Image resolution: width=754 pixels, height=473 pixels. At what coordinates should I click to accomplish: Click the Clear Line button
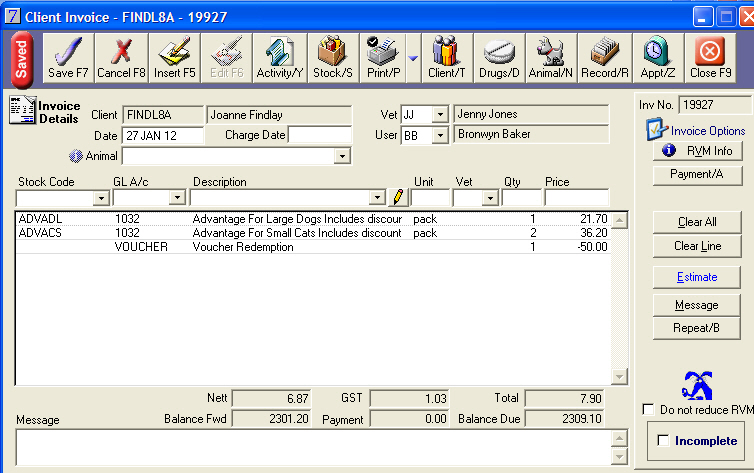click(x=697, y=246)
